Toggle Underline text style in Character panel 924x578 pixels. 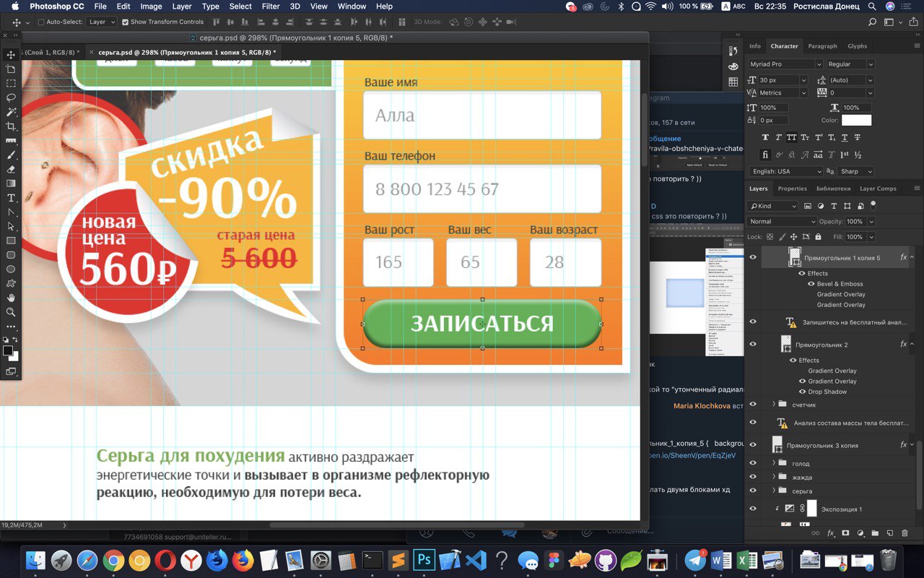point(845,137)
